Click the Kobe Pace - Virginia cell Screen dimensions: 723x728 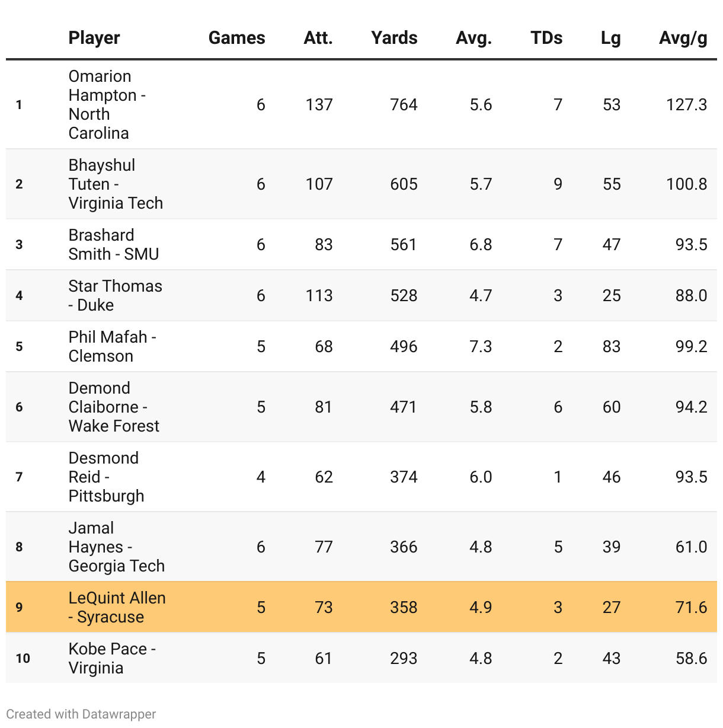112,658
